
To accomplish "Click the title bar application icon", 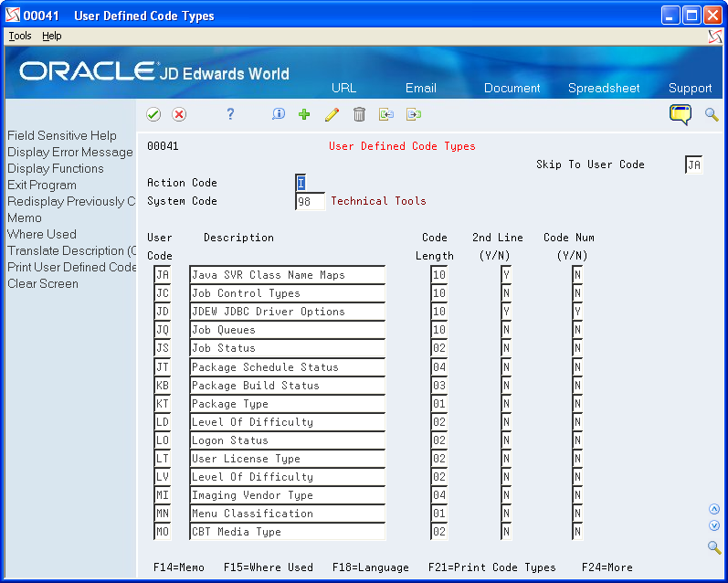I will click(13, 16).
